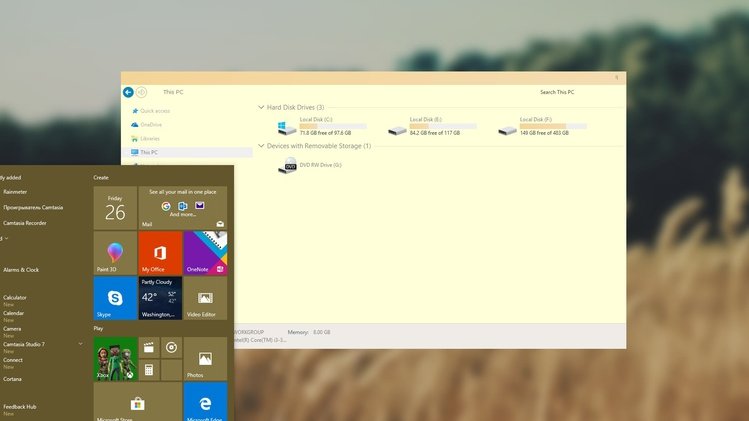Launch the My Office tile
Screen dimensions: 749x421
click(x=160, y=253)
